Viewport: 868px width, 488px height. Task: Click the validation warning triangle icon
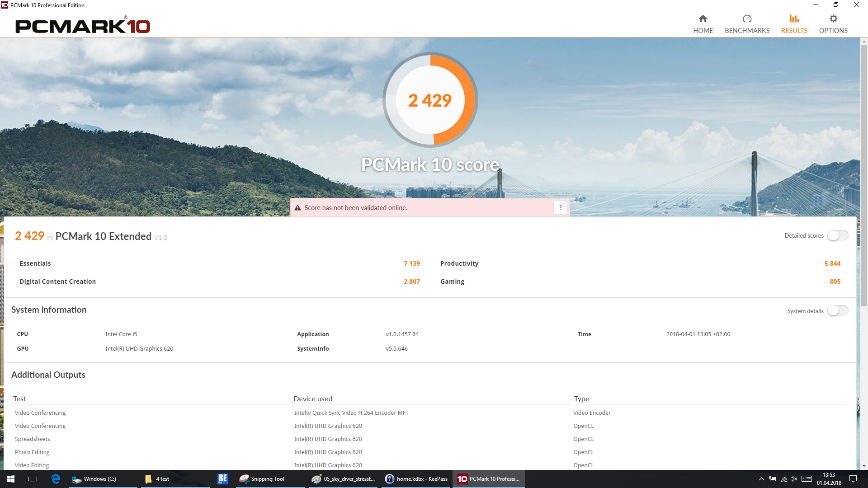297,208
